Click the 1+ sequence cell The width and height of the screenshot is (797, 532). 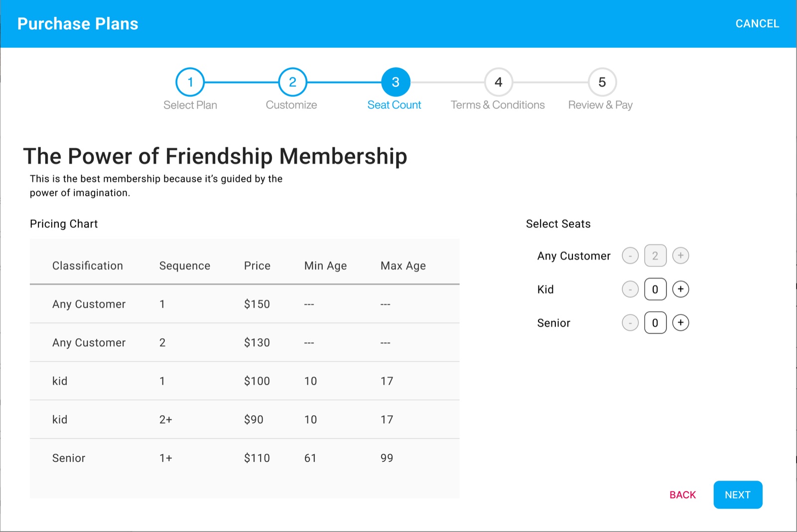(166, 458)
